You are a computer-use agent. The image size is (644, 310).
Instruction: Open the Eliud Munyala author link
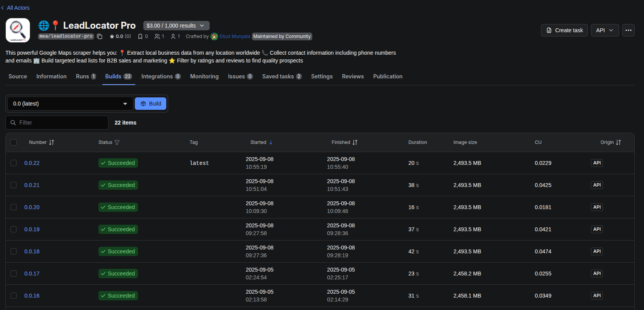coord(235,36)
